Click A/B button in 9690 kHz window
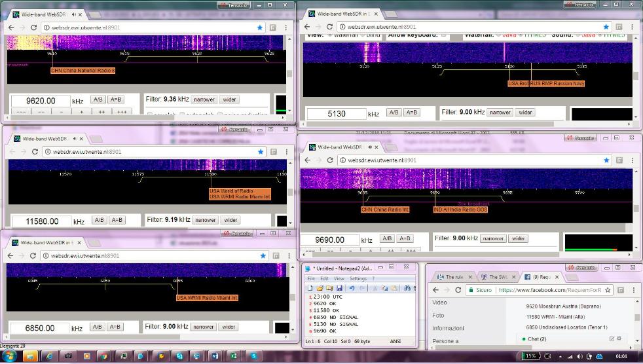Viewport: 643px width, 364px height. 387,238
